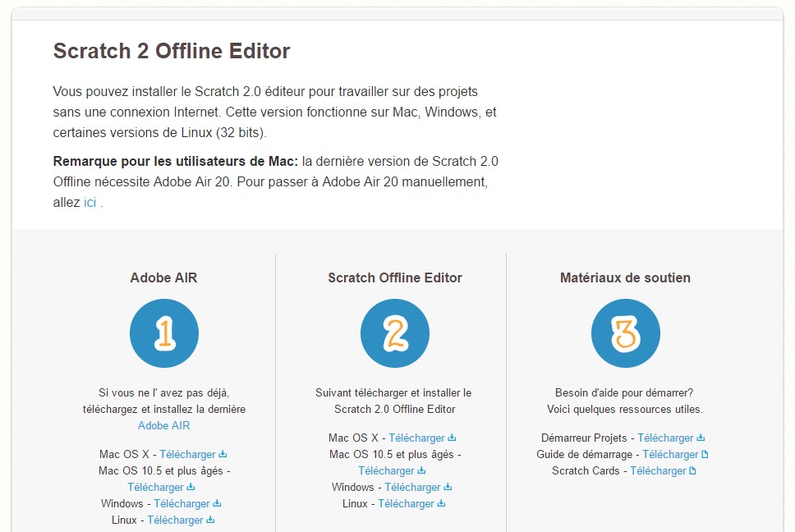
Task: Click the blue number 3 circle icon
Action: pos(626,332)
